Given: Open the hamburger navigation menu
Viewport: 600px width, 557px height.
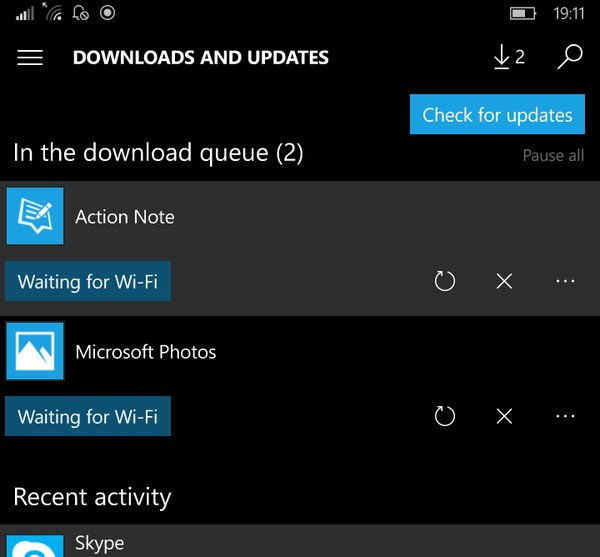Looking at the screenshot, I should (x=30, y=57).
